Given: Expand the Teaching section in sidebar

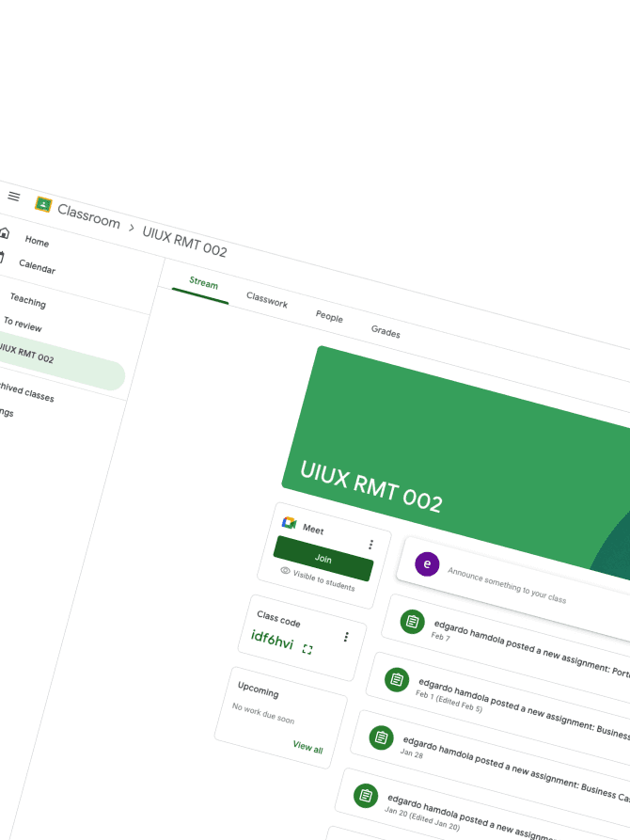Looking at the screenshot, I should [x=28, y=300].
